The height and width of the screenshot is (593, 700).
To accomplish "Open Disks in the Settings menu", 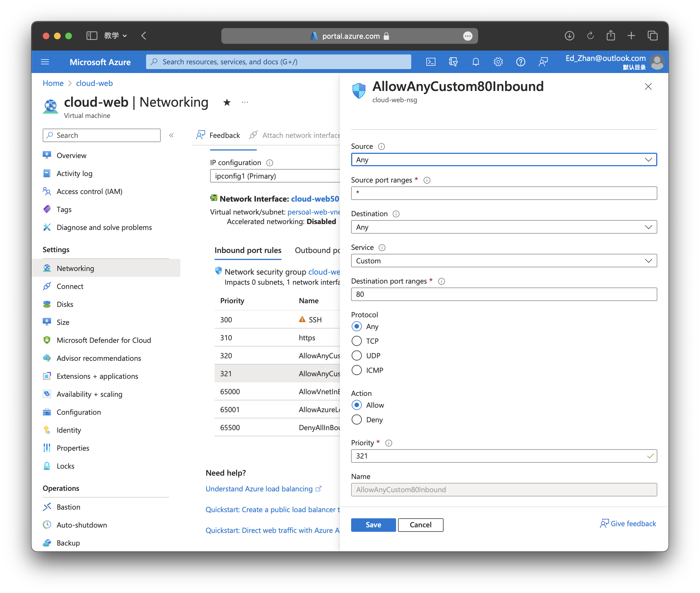I will pyautogui.click(x=65, y=304).
